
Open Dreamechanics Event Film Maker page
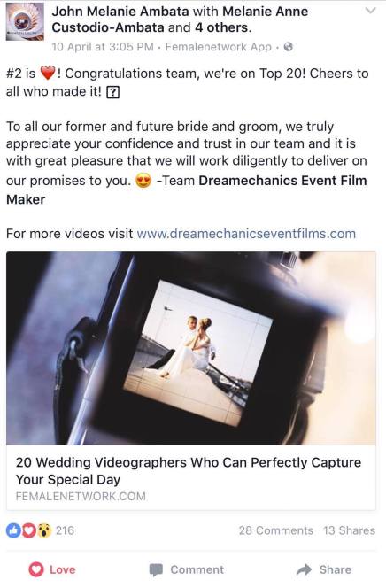187,190
